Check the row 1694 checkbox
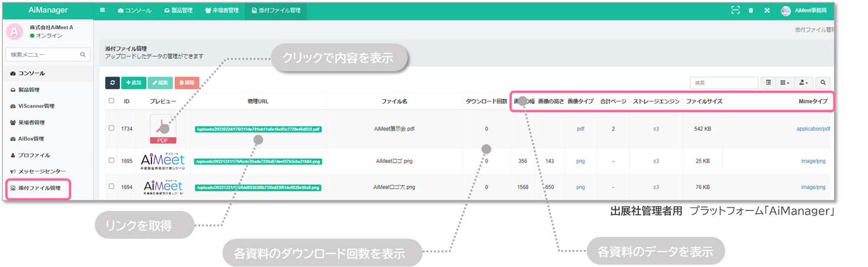 tap(111, 187)
